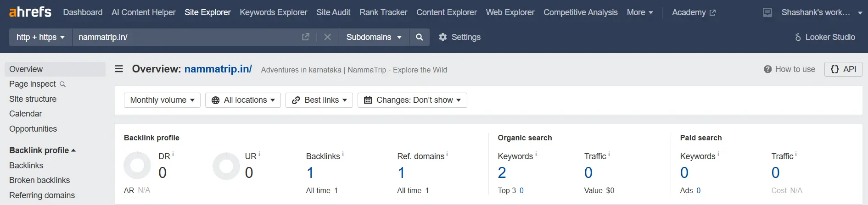Open Best links dropdown
The image size is (868, 205).
tap(319, 100)
